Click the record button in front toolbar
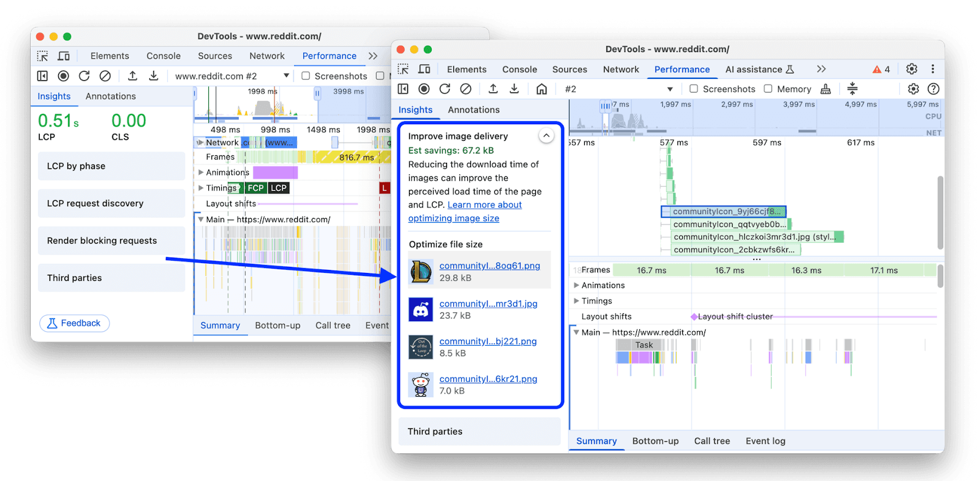The image size is (980, 481). (x=424, y=89)
